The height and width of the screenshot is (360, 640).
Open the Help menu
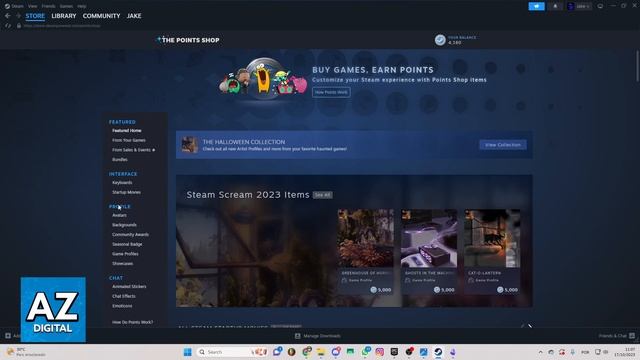coord(81,6)
